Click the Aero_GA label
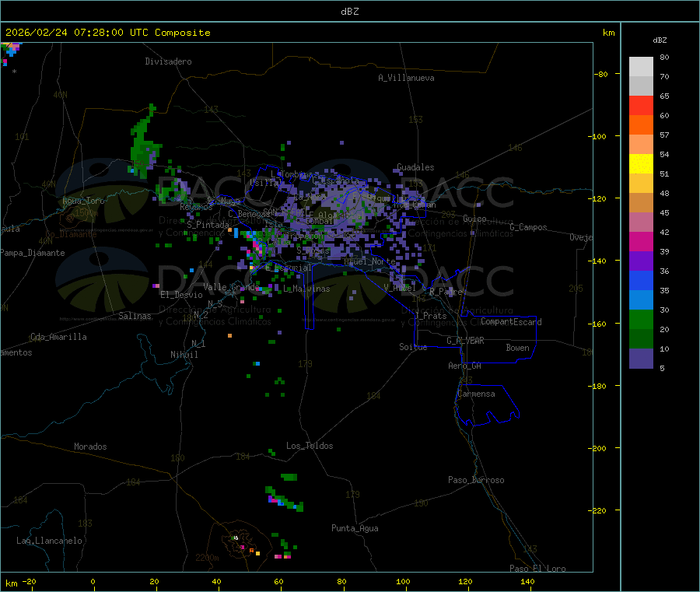 [x=464, y=366]
